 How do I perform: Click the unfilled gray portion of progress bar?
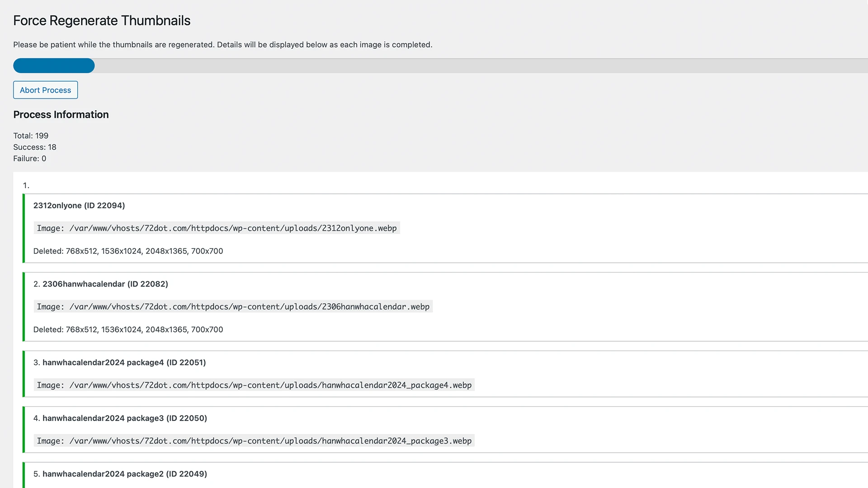tap(479, 66)
